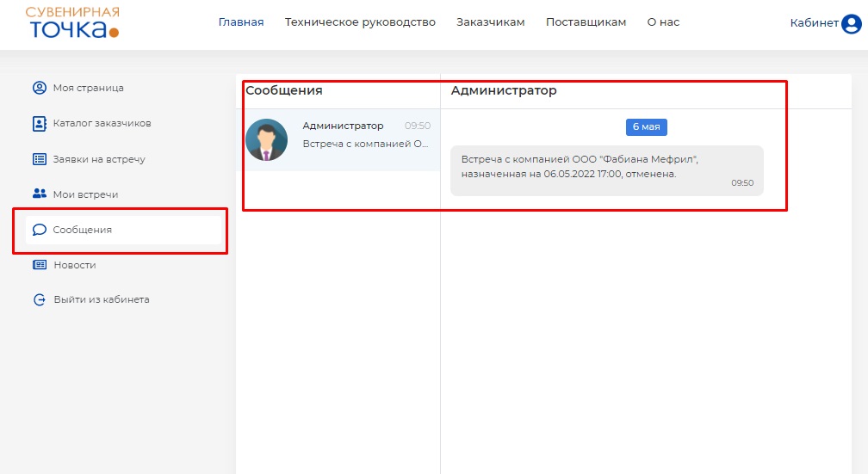
Task: Go to the Главная menu item
Action: click(241, 22)
